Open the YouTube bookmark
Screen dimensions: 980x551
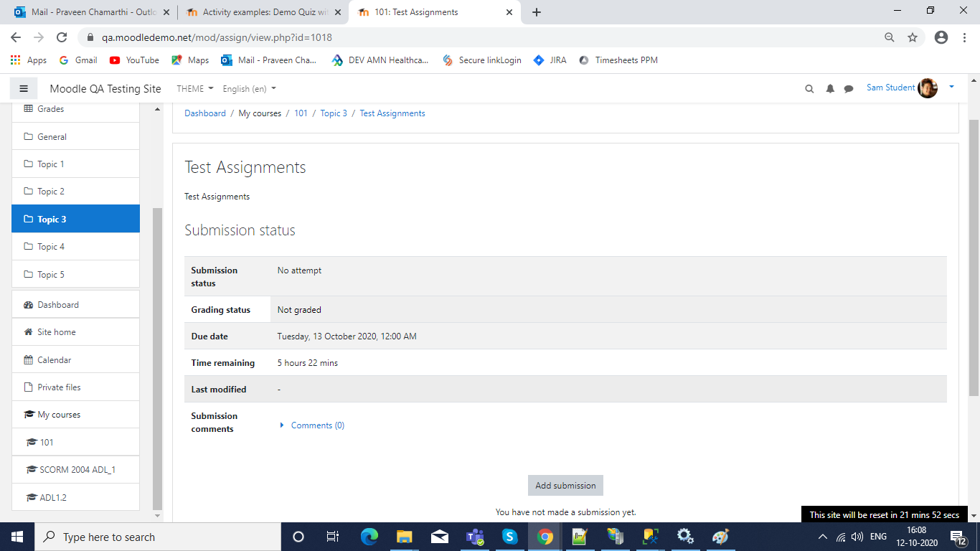coord(134,60)
